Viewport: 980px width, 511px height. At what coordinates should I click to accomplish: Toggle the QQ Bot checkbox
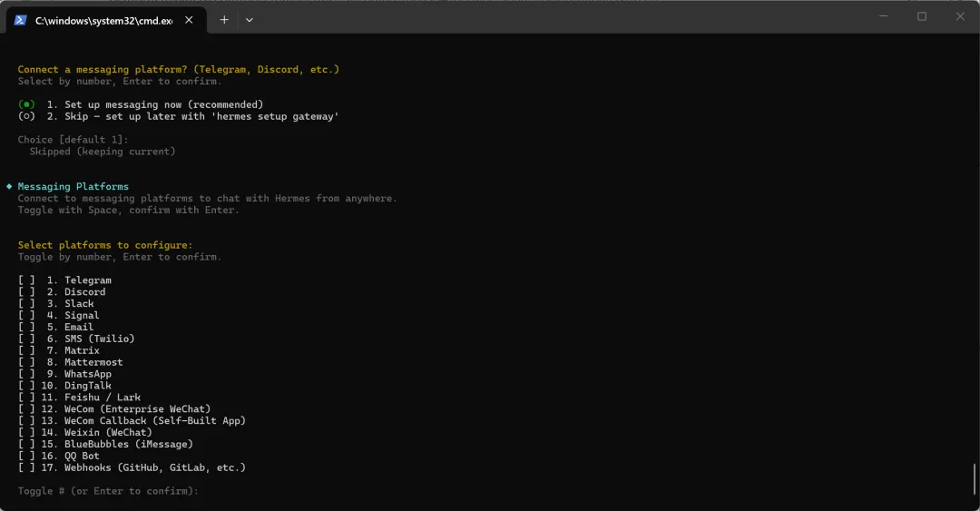click(x=26, y=456)
